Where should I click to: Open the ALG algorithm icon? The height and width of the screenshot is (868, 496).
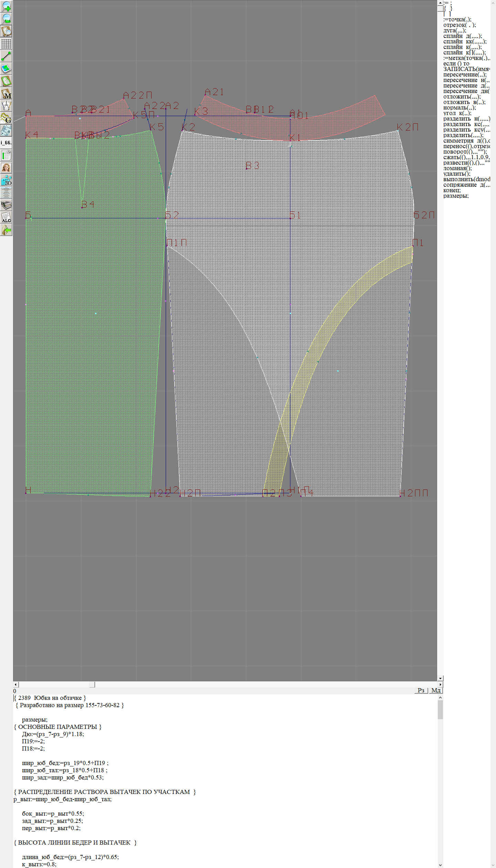[x=6, y=217]
